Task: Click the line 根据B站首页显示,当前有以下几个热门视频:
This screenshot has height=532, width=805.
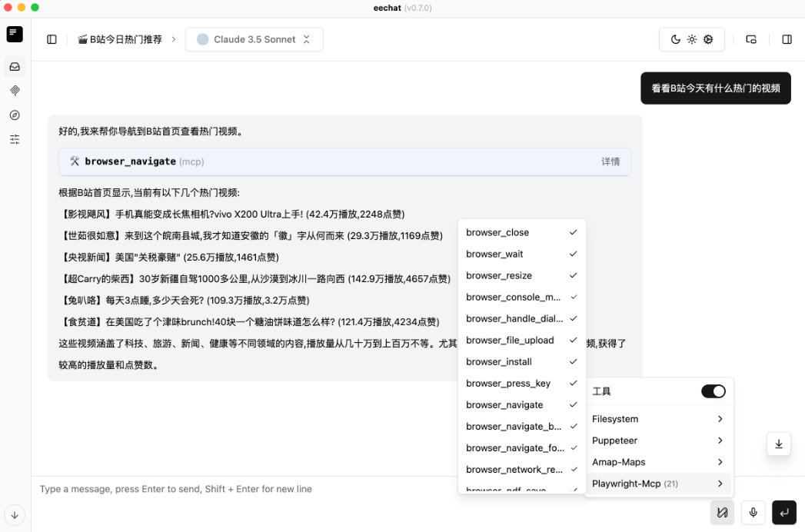Action: (149, 193)
